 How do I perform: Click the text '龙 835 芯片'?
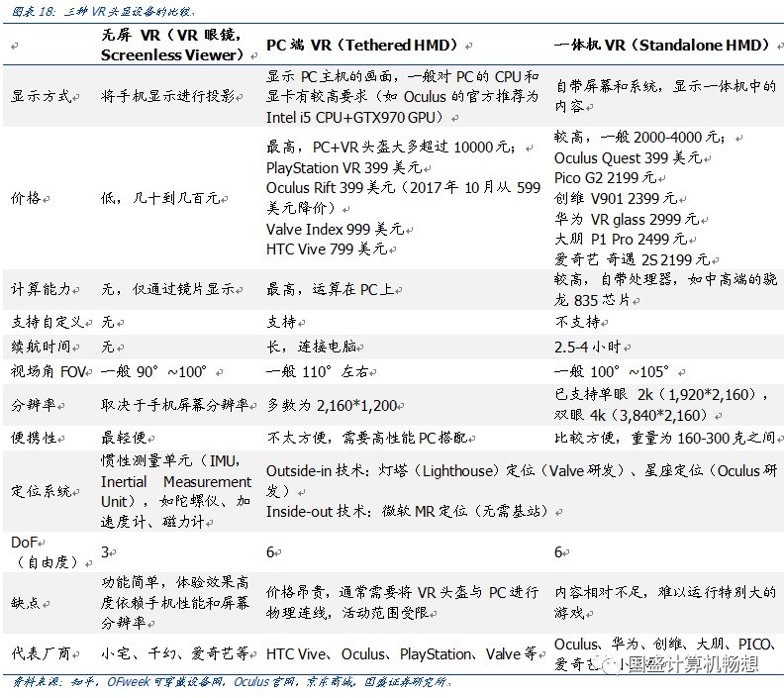point(593,300)
